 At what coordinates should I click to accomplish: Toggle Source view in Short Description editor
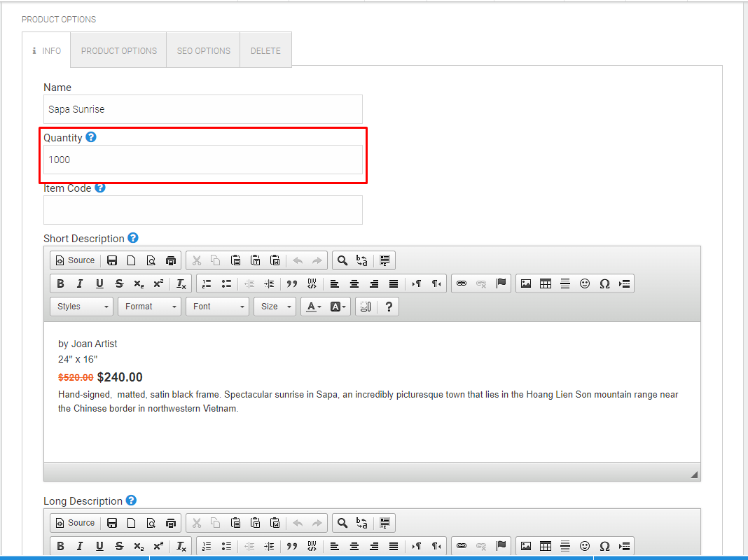[76, 260]
